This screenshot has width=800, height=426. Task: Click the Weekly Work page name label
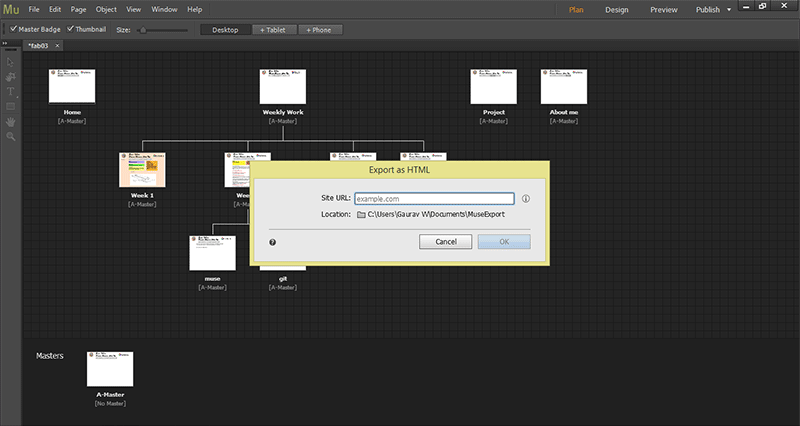pyautogui.click(x=283, y=112)
